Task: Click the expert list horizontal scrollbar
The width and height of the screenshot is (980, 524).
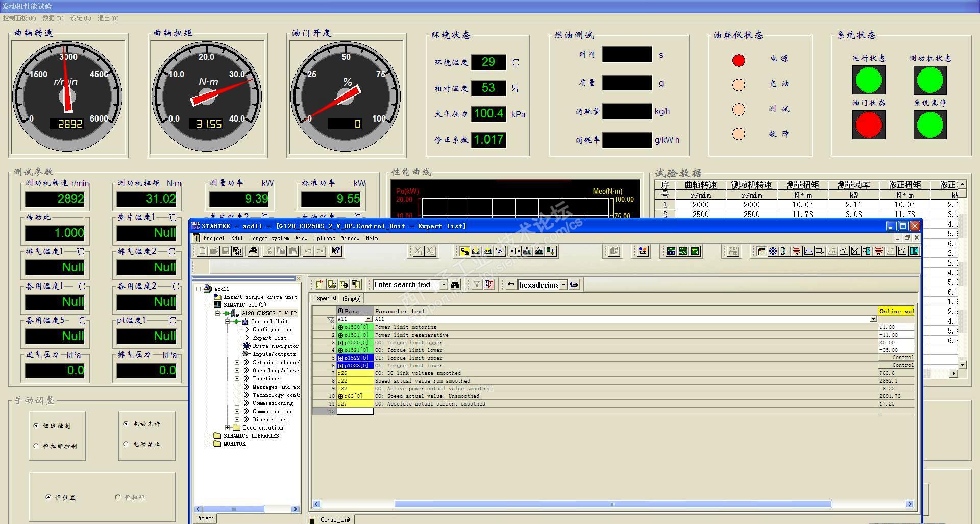Action: (x=612, y=504)
